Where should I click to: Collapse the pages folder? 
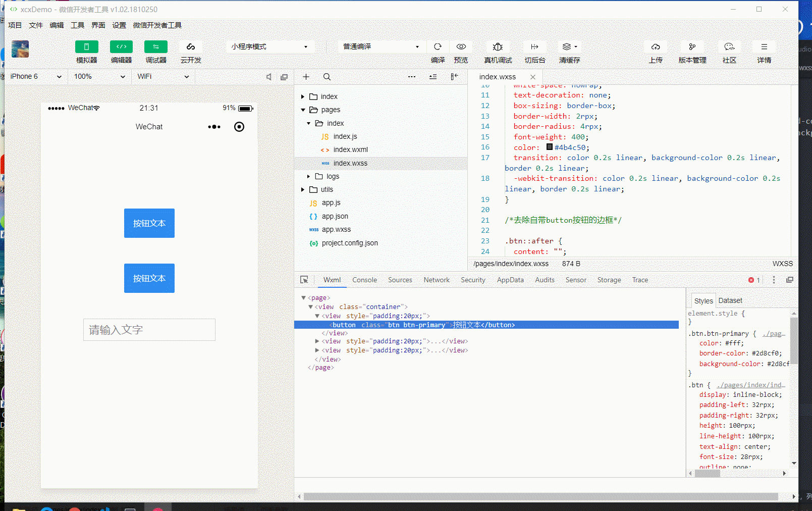303,110
